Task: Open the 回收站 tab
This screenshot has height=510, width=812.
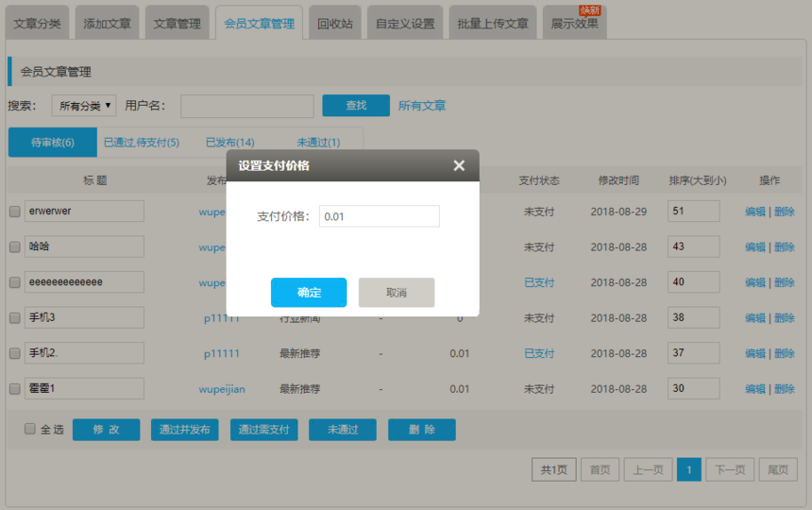Action: [x=335, y=24]
